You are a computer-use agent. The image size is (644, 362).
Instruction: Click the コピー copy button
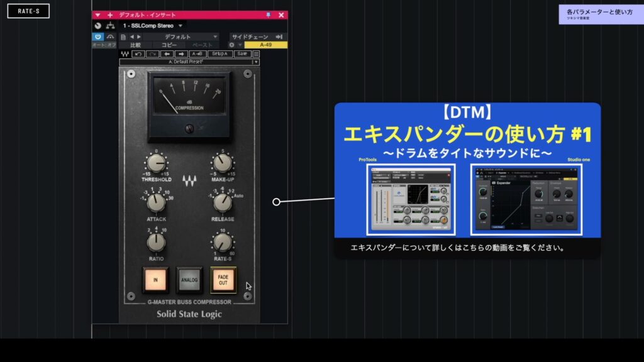(x=169, y=45)
